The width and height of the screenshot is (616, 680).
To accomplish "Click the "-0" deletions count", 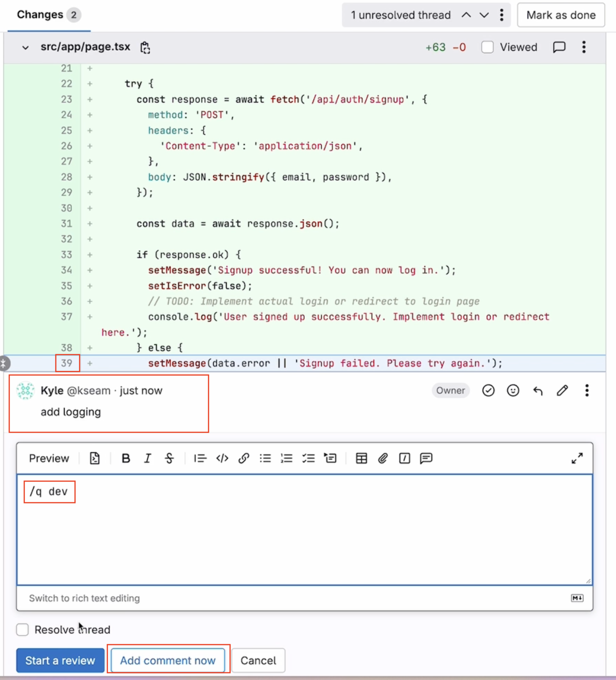I will pos(459,47).
